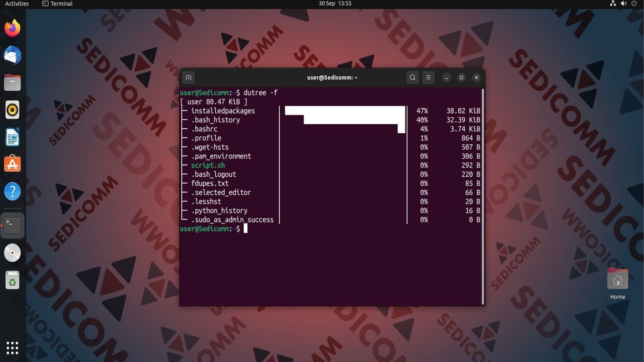
Task: Click the cursor at the last prompt
Action: [246, 229]
